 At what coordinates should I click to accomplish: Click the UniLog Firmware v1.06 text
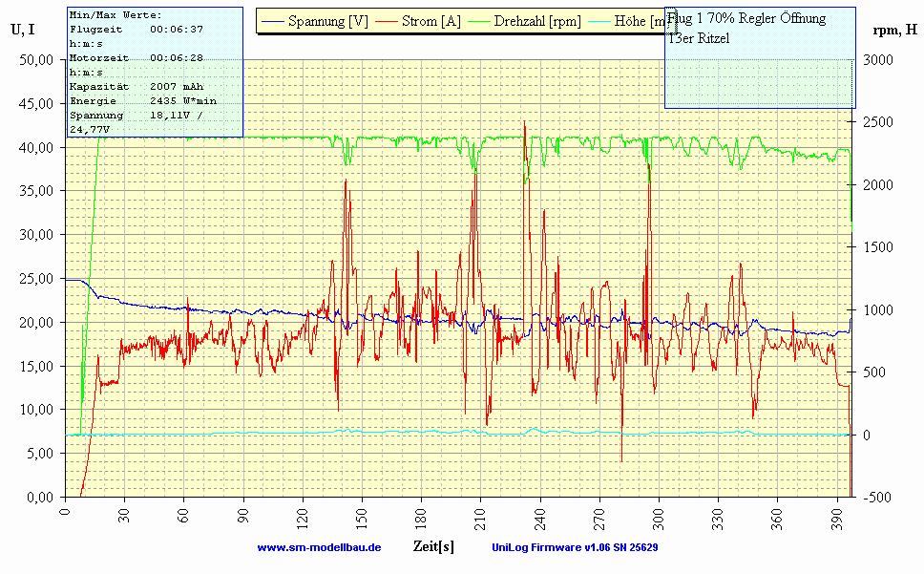tap(575, 547)
